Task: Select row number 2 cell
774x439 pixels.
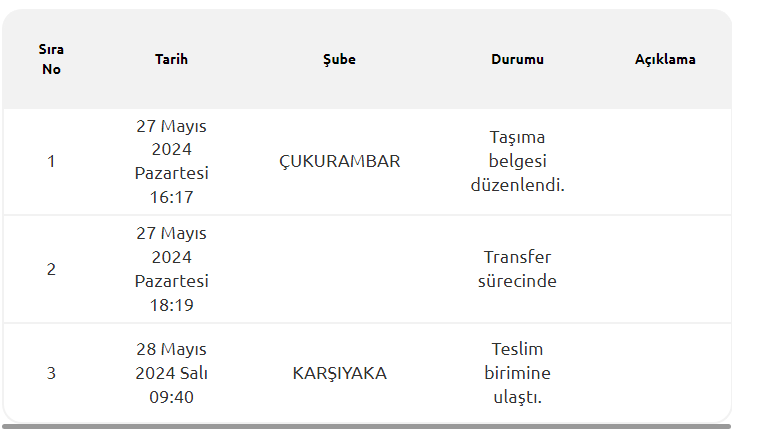Action: (x=51, y=269)
